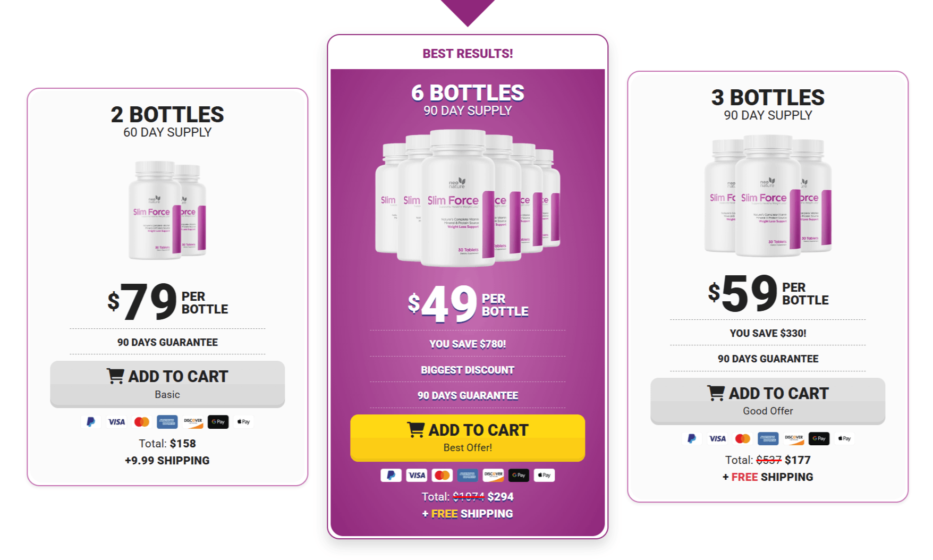
Task: Click the Best Results! banner heading
Action: point(468,54)
